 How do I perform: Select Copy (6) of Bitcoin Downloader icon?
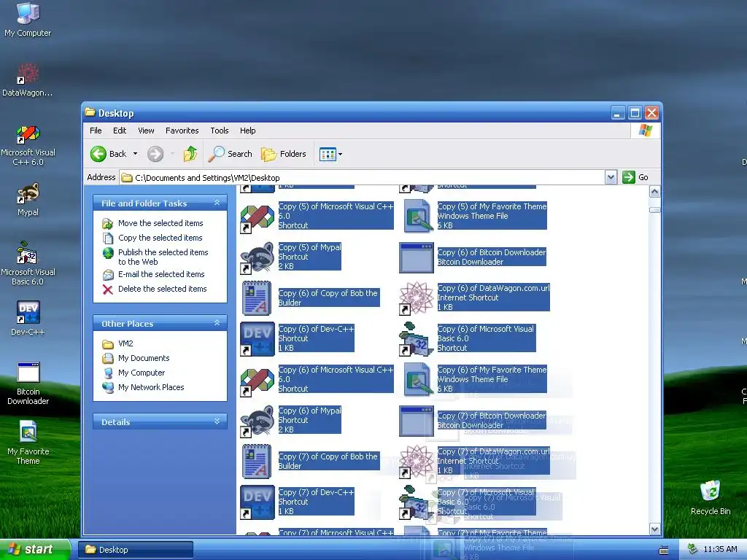click(417, 257)
